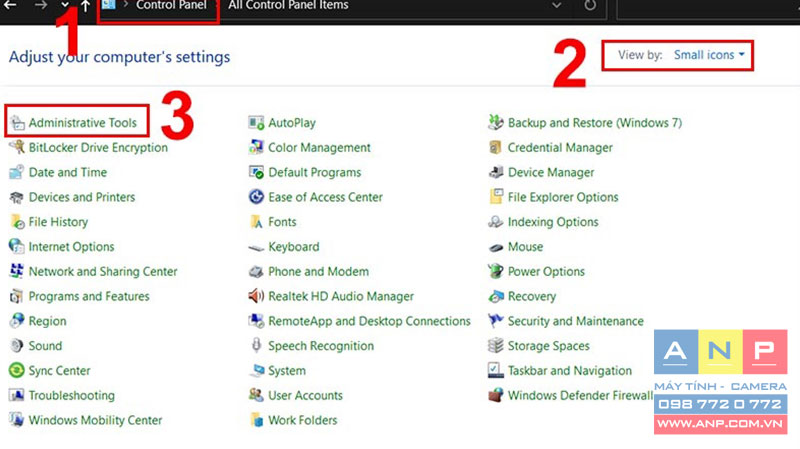The width and height of the screenshot is (800, 449).
Task: Click the Speech Recognition microphone icon
Action: [x=256, y=346]
